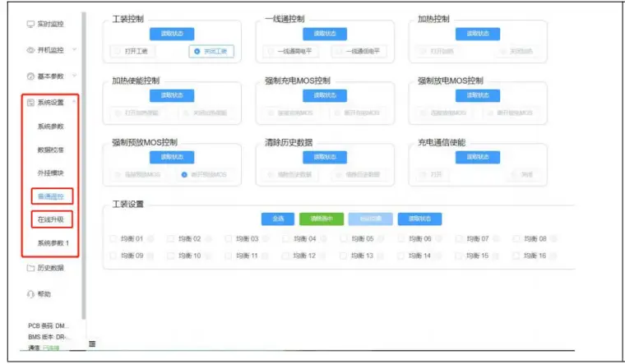Image resolution: width=625 pixels, height=364 pixels.
Task: Expand the 开机监控 submenu arrow
Action: [x=74, y=50]
